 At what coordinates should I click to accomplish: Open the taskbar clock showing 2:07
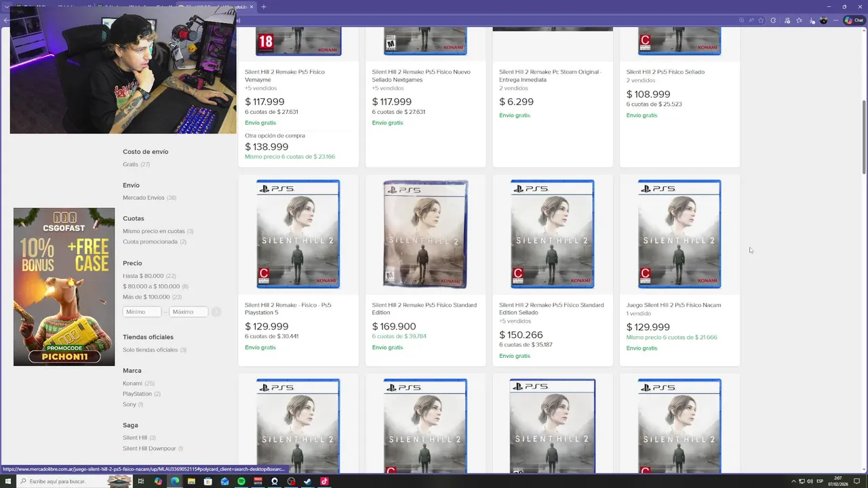click(x=838, y=481)
